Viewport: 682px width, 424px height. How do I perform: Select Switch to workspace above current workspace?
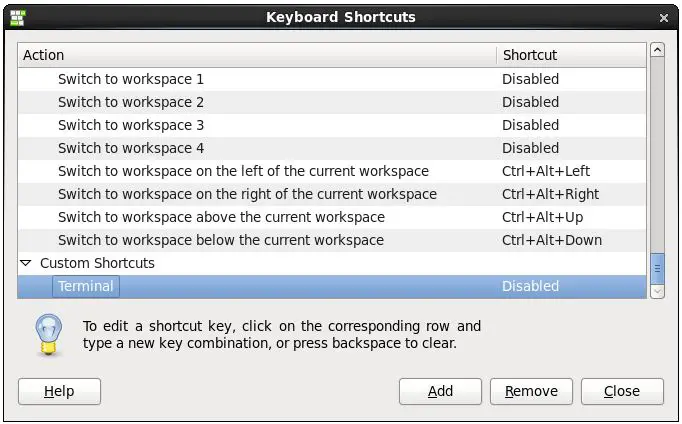pos(221,217)
